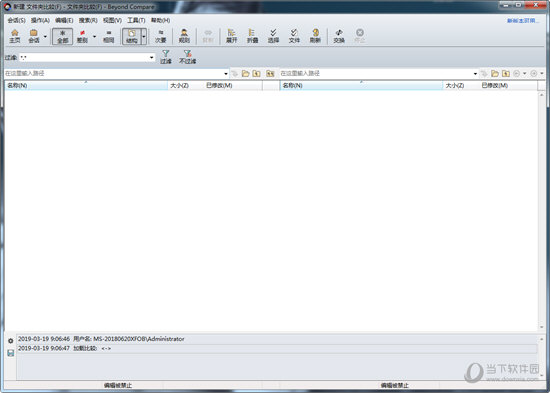This screenshot has height=393, width=550.
Task: Open the Actions (操作(A)) menu
Action: [x=40, y=20]
